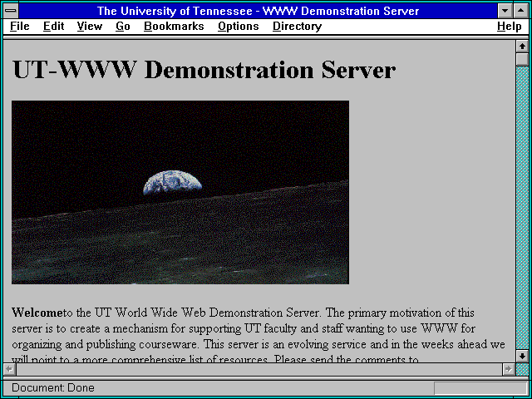Minimize window with title bar down arrow
The width and height of the screenshot is (532, 399).
505,11
